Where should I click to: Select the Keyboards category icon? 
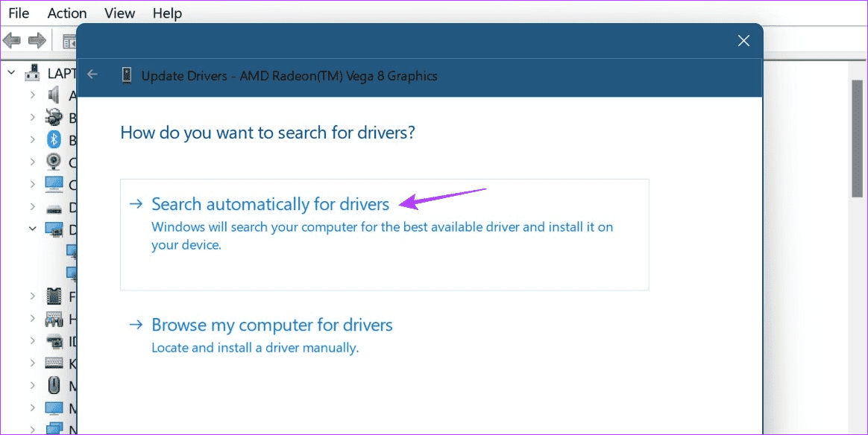point(54,363)
